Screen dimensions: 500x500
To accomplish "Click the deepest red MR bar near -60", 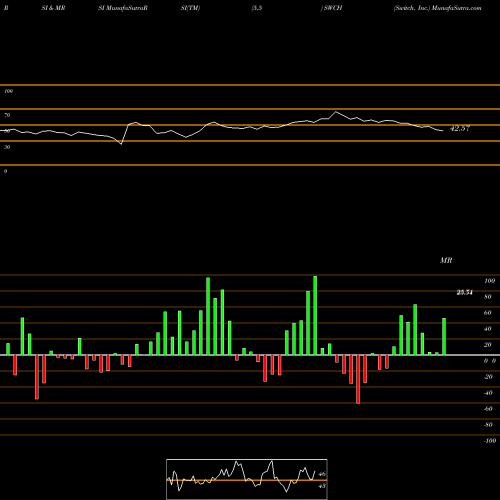I will tap(358, 379).
